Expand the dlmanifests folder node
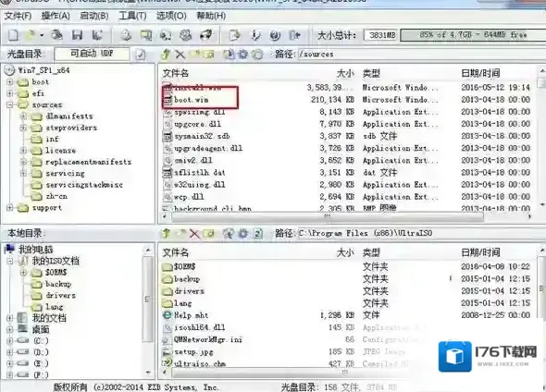The width and height of the screenshot is (546, 392). coord(23,116)
